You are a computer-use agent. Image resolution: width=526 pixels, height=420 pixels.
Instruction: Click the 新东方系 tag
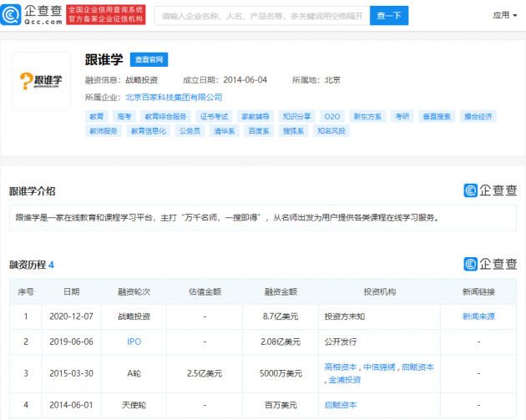pos(367,117)
